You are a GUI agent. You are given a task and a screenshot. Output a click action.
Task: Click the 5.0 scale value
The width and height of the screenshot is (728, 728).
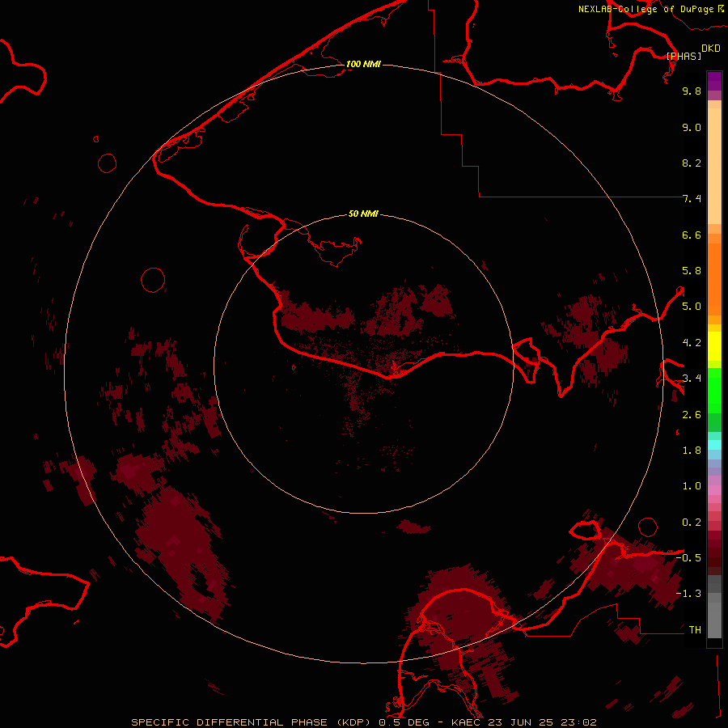(x=692, y=307)
